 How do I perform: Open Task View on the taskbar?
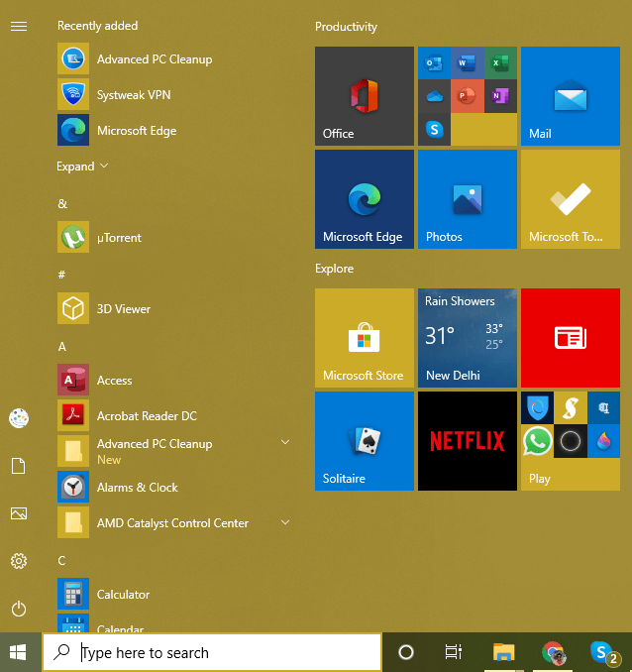pos(454,652)
